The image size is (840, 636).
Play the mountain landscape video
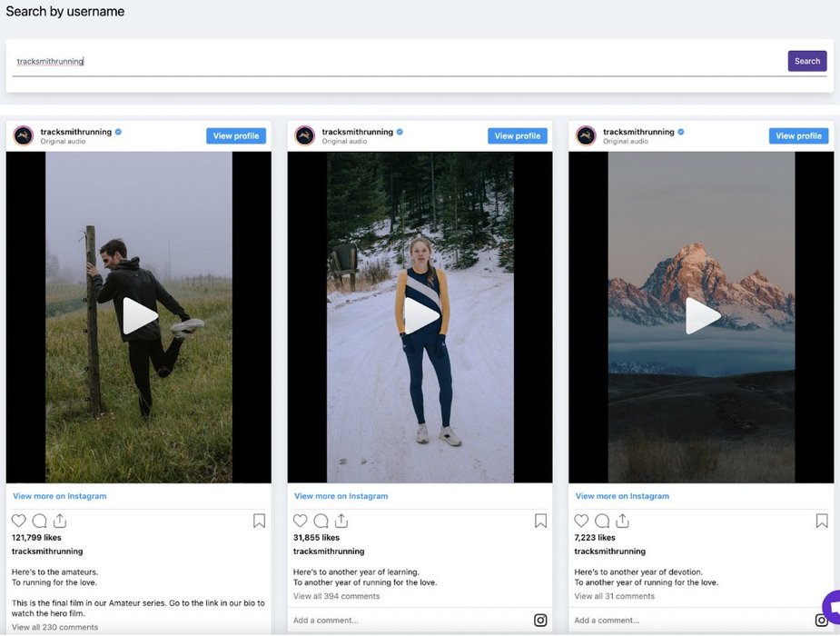pos(702,316)
